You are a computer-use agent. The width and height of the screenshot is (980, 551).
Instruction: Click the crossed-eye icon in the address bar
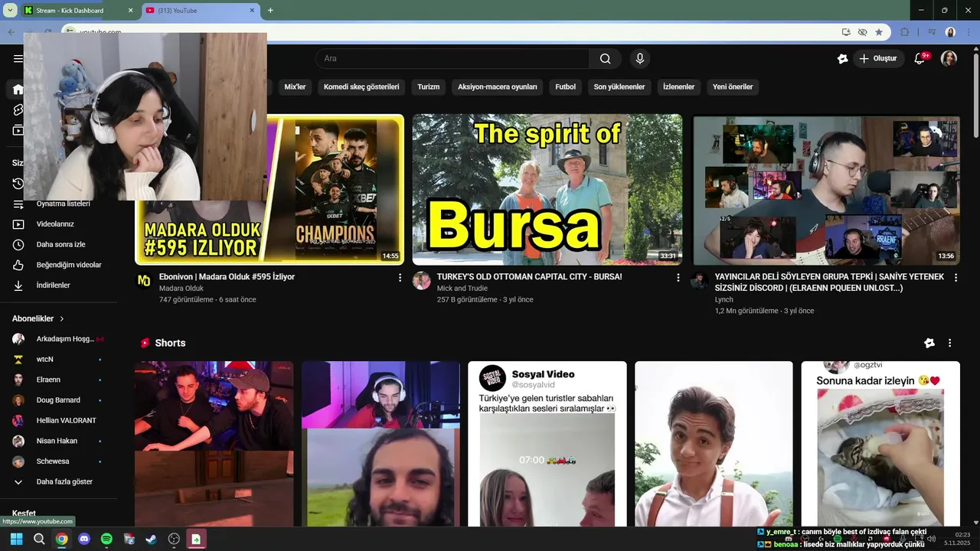click(x=862, y=32)
